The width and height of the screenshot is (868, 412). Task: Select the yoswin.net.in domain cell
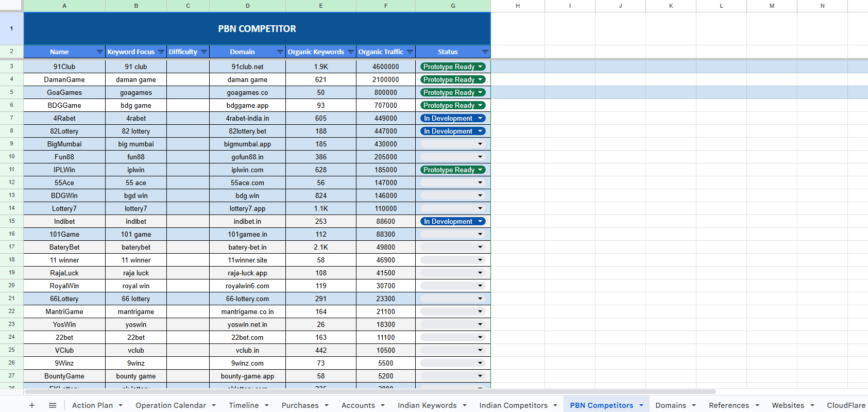coord(247,324)
